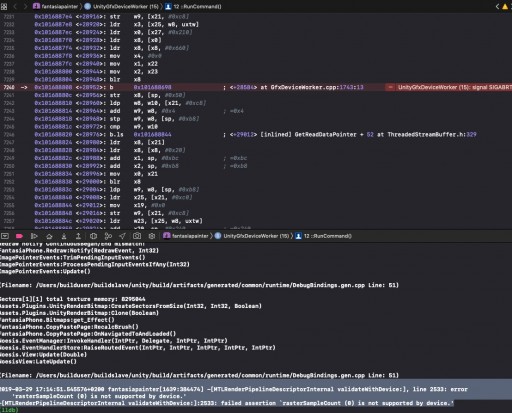512x413 pixels.
Task: Open fantasiapainter in the debug bar
Action: pyautogui.click(x=186, y=236)
